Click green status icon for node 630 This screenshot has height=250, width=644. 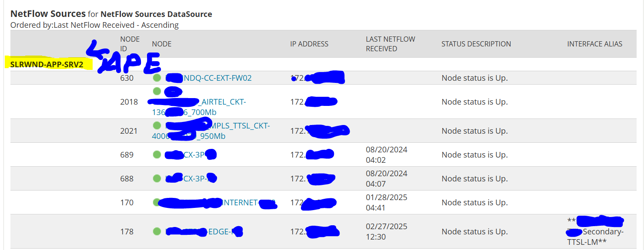click(157, 78)
